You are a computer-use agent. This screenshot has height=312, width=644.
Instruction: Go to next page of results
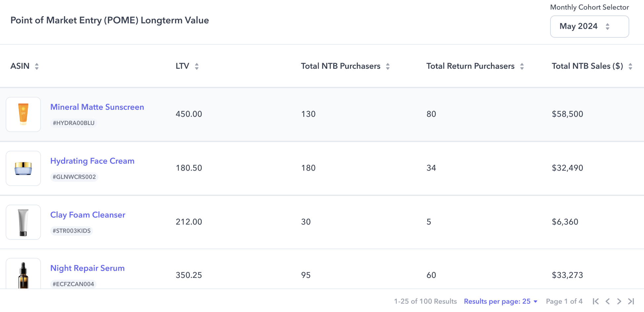click(x=619, y=301)
